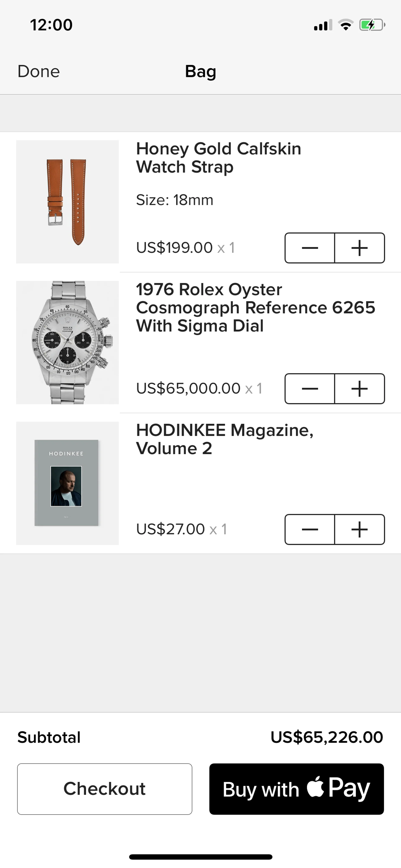This screenshot has width=401, height=868.
Task: Open the HODINKEE magazine cover thumbnail
Action: (x=67, y=483)
